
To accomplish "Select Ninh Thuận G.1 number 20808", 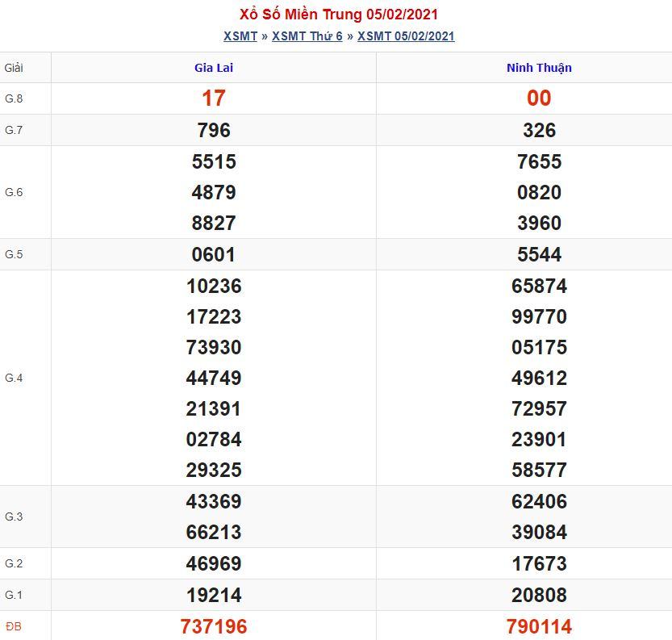I will point(539,596).
